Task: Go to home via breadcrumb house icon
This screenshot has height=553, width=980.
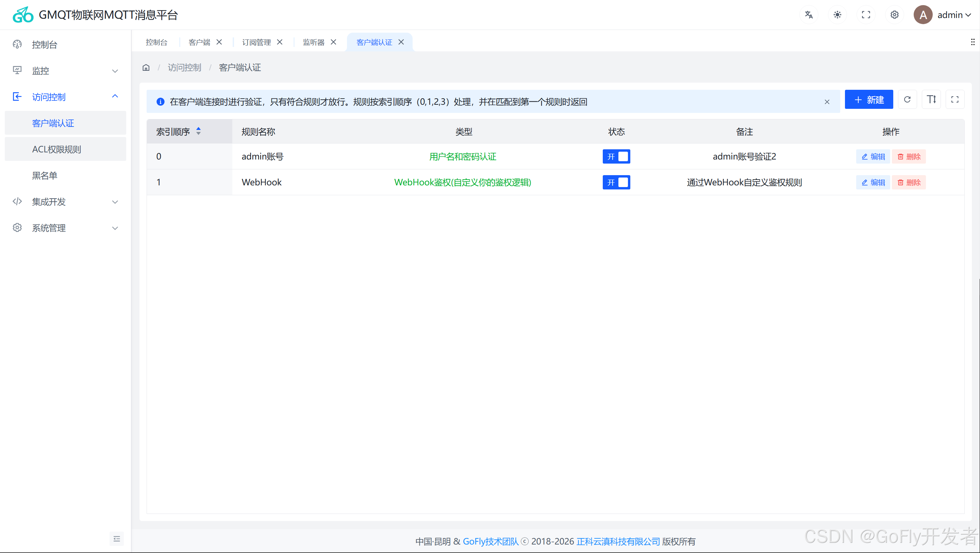Action: tap(146, 68)
